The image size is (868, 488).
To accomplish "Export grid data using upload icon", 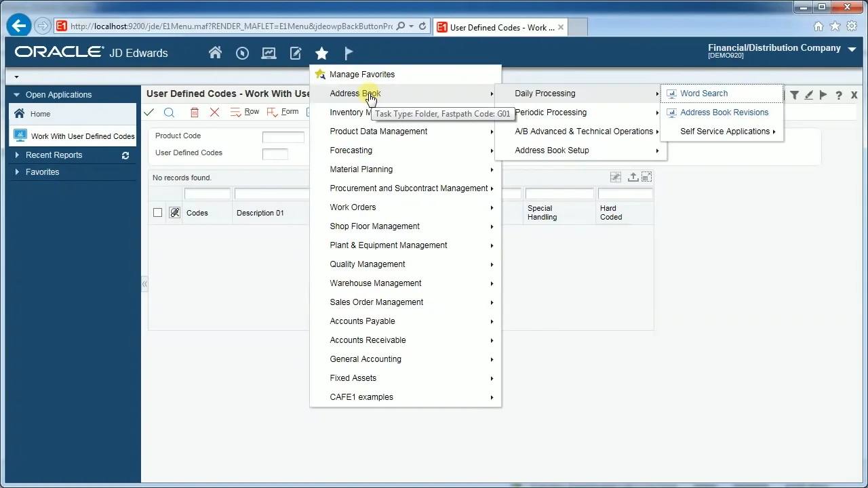I will (x=633, y=178).
